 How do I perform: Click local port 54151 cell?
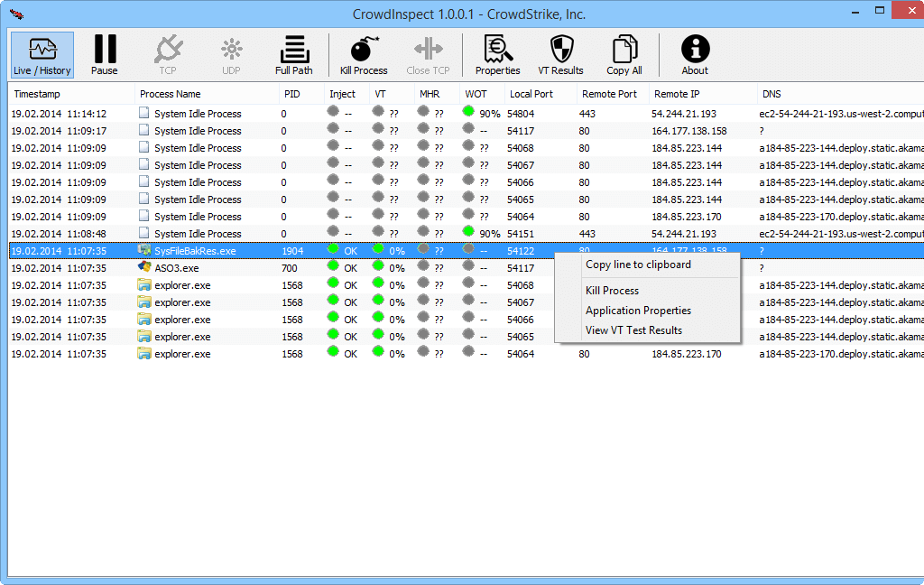(521, 234)
